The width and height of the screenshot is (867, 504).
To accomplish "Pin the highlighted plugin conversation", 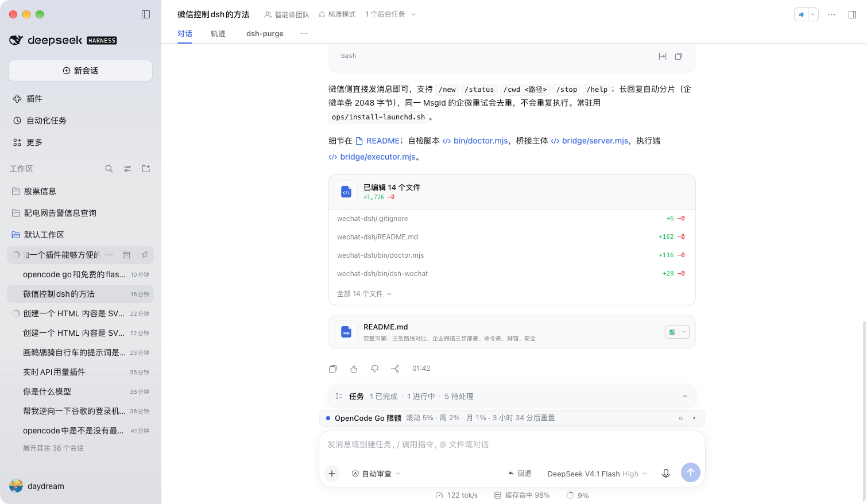I will click(x=144, y=255).
